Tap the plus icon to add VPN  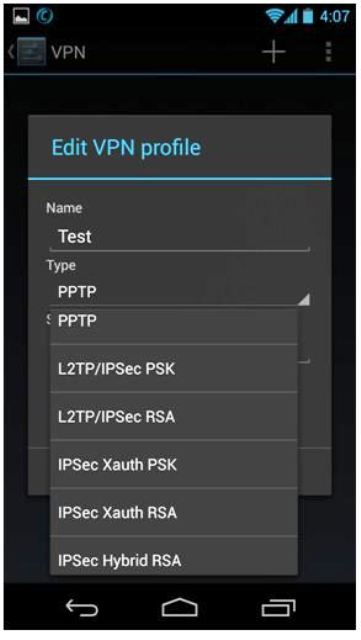(274, 52)
